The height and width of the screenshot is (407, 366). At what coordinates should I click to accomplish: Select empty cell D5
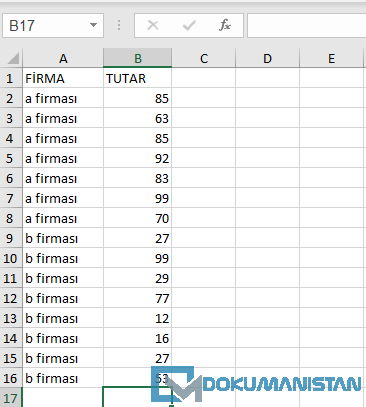pyautogui.click(x=267, y=158)
